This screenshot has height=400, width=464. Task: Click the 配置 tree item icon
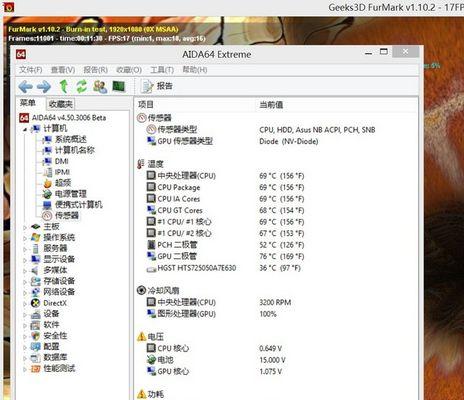[x=35, y=347]
